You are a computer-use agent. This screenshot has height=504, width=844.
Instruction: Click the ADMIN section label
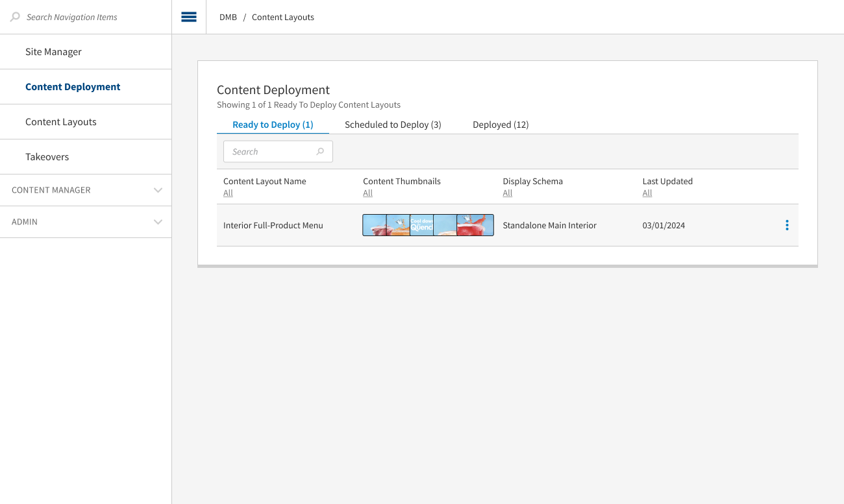point(25,222)
